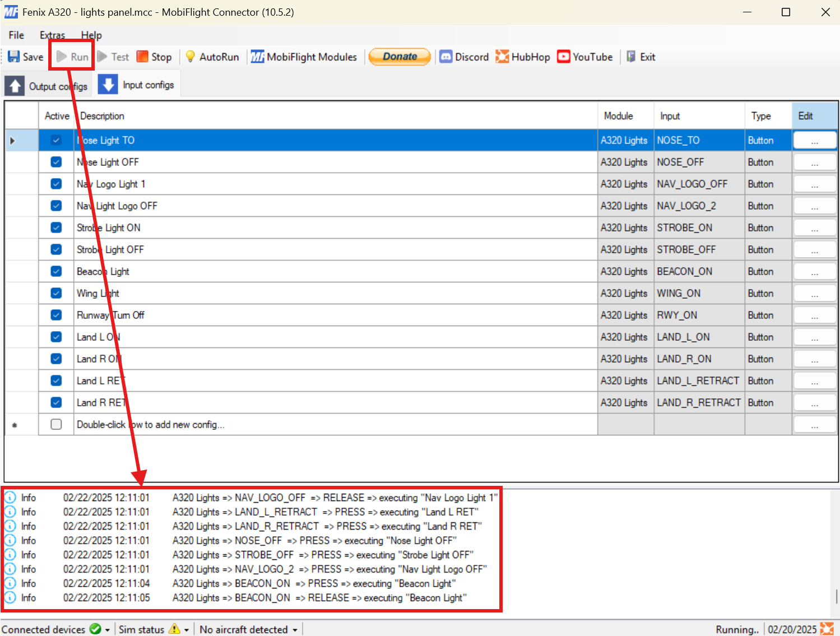Screen dimensions: 840x636
Task: Edit the LAND_R_RETRACT config row
Action: click(815, 402)
